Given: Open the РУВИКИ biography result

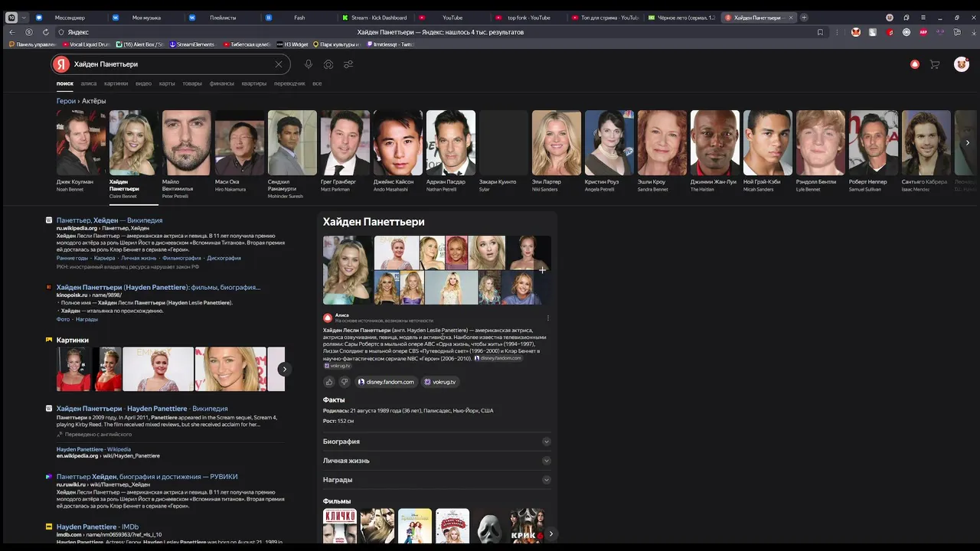Looking at the screenshot, I should click(x=147, y=477).
